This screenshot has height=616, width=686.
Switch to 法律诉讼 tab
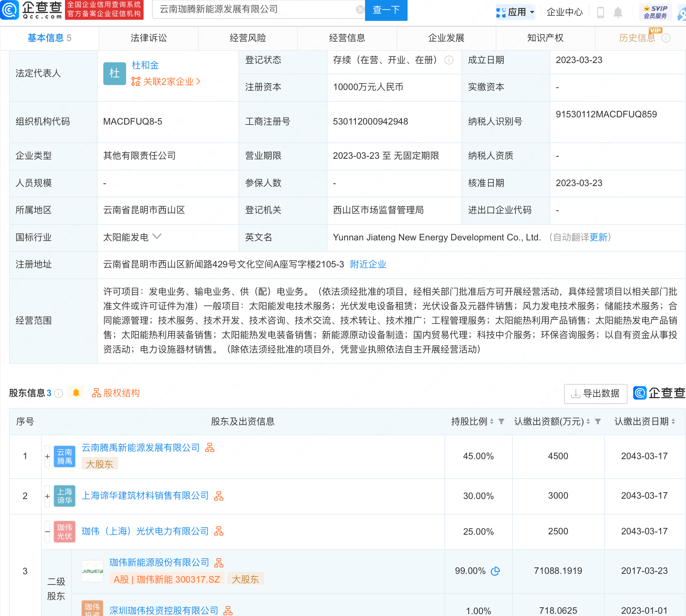(x=149, y=38)
